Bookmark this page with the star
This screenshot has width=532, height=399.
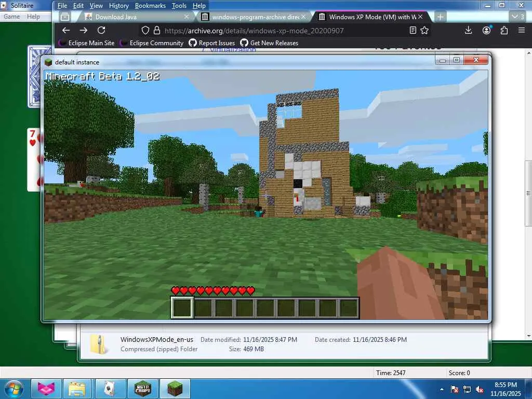pos(424,31)
